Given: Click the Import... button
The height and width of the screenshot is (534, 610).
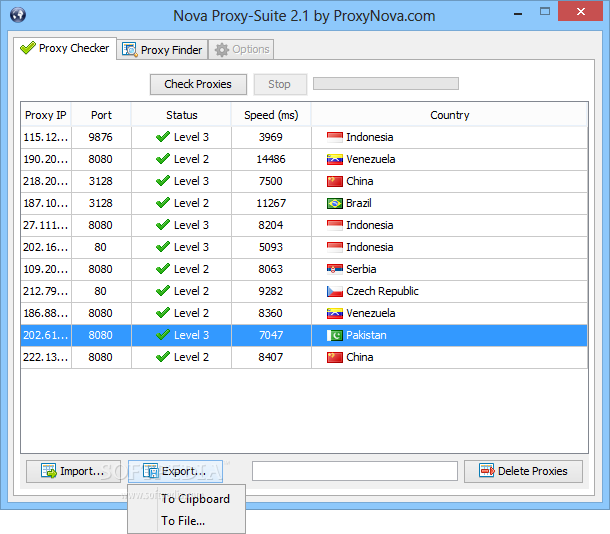Looking at the screenshot, I should pos(74,471).
